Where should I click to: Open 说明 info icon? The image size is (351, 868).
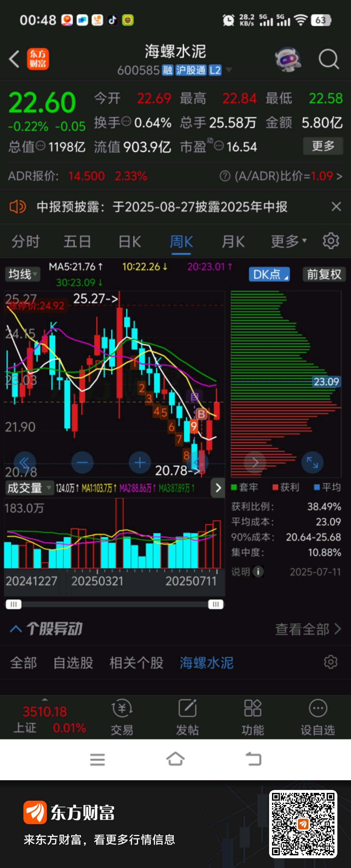pos(258,572)
